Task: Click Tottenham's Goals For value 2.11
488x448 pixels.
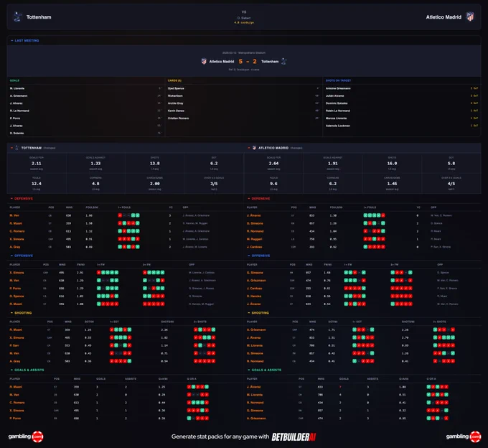Action: (37, 163)
